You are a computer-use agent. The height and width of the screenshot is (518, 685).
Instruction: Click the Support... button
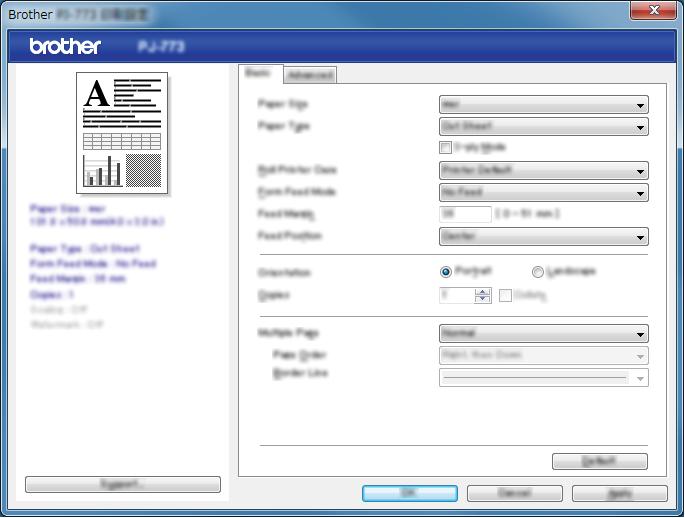123,484
